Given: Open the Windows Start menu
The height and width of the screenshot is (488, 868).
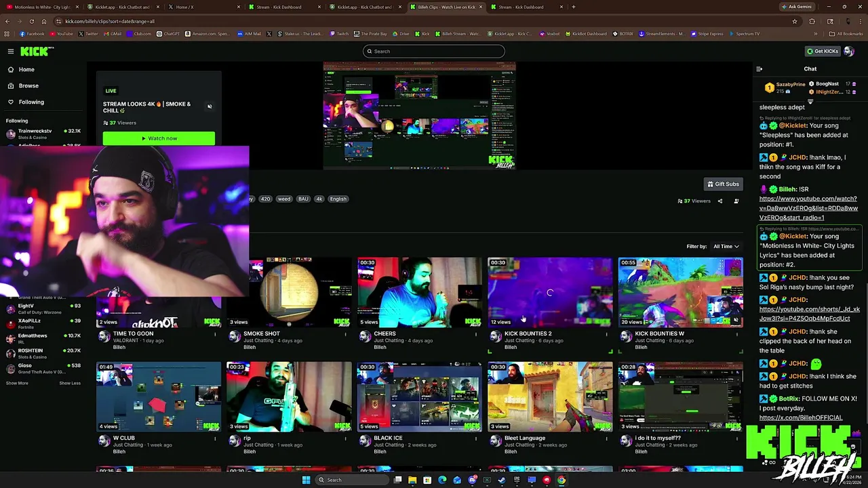Looking at the screenshot, I should [x=306, y=480].
